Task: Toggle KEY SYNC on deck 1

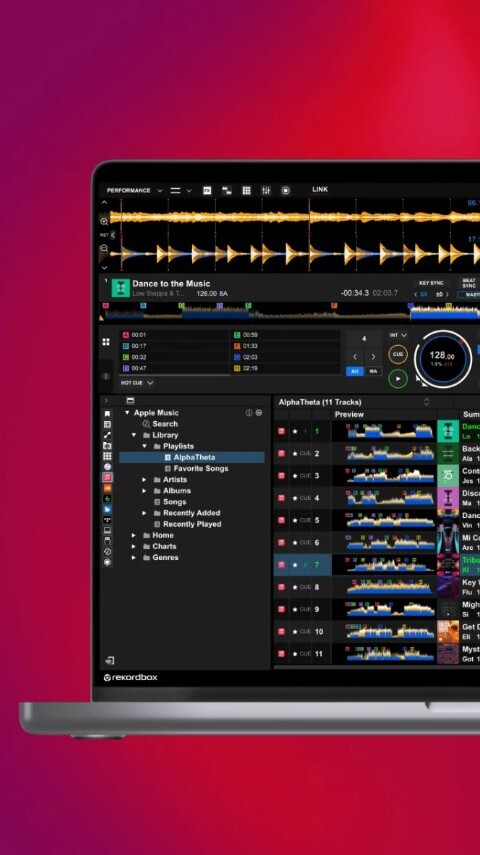Action: 431,284
